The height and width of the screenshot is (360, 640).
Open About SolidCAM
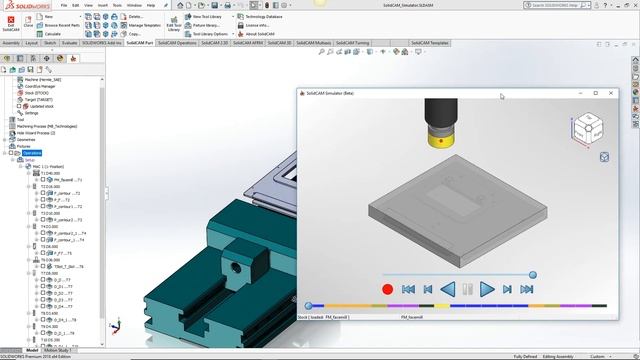coord(256,34)
